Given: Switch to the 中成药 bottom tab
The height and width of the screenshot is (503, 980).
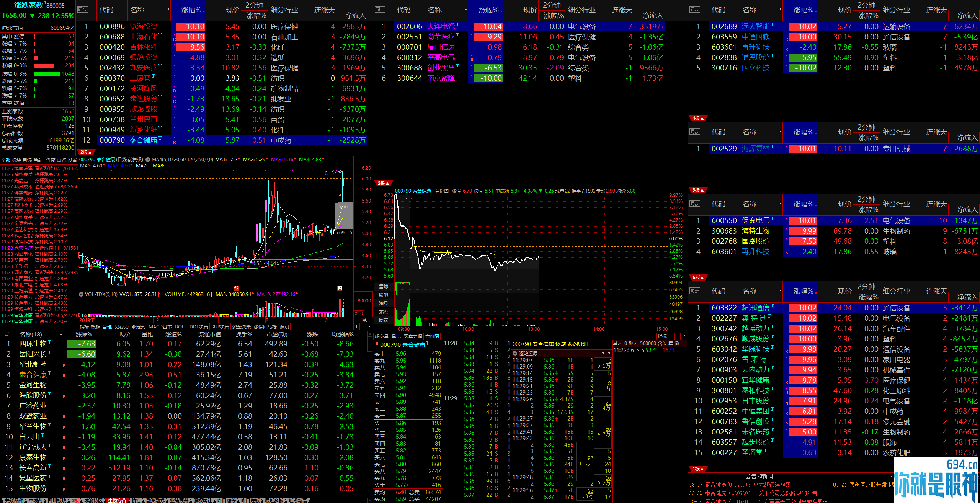Looking at the screenshot, I should pos(36,500).
